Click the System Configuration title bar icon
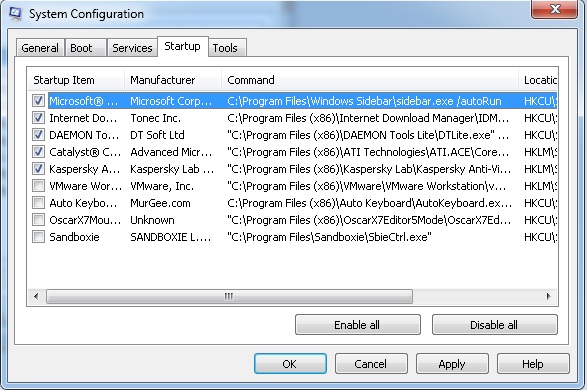Viewport: 587px width, 390px height. click(x=15, y=13)
